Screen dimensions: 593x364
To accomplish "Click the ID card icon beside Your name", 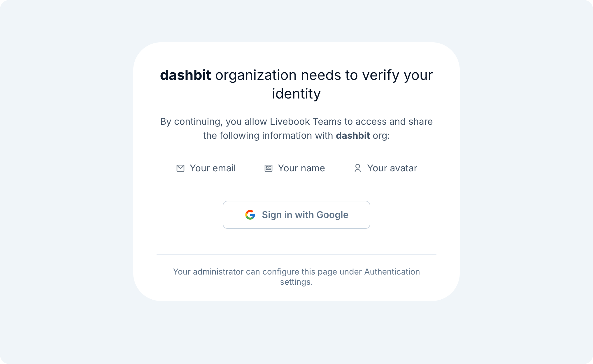I will [x=269, y=168].
